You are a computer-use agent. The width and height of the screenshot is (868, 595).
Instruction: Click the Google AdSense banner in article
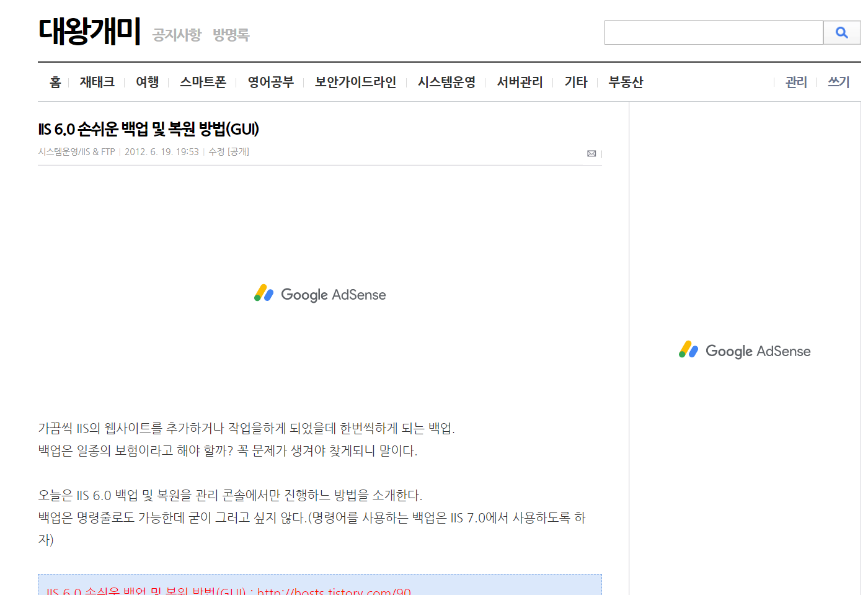tap(320, 294)
